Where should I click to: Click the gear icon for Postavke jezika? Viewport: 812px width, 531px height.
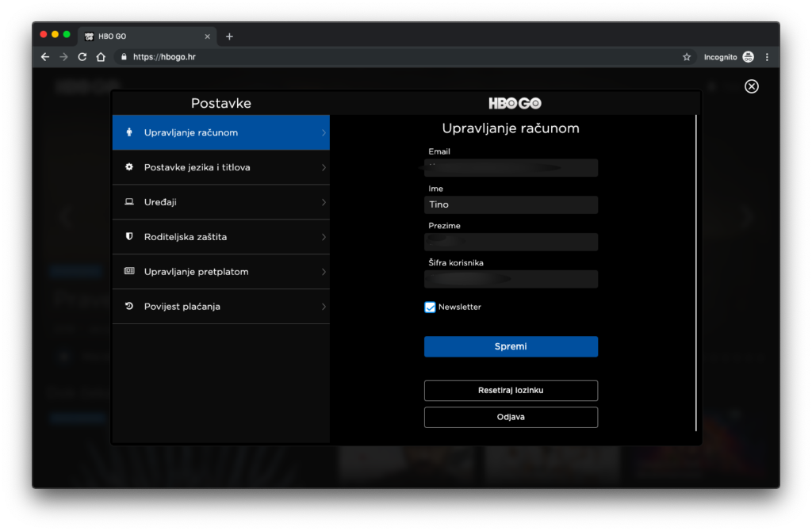(x=129, y=167)
